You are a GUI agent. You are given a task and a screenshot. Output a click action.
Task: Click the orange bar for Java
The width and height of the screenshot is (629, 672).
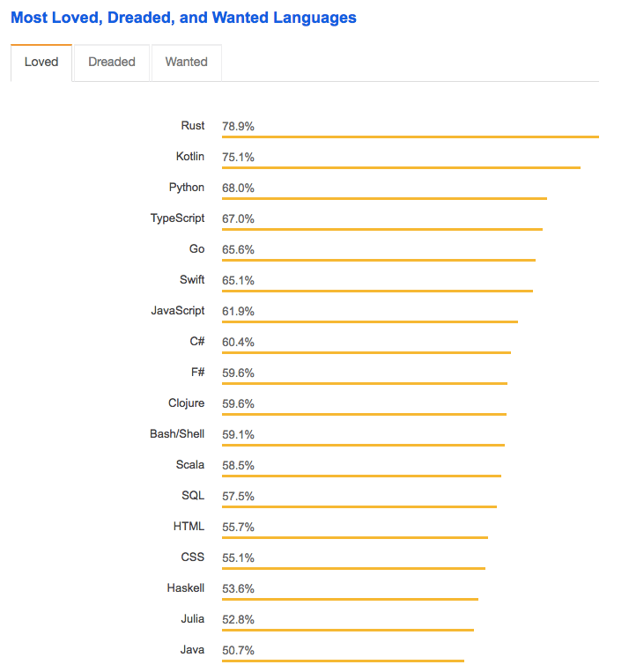tap(343, 661)
